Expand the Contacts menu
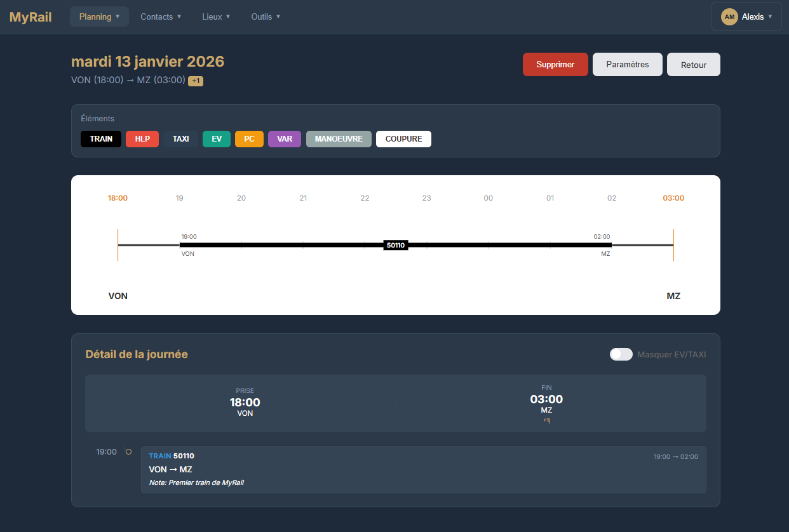 click(x=161, y=17)
